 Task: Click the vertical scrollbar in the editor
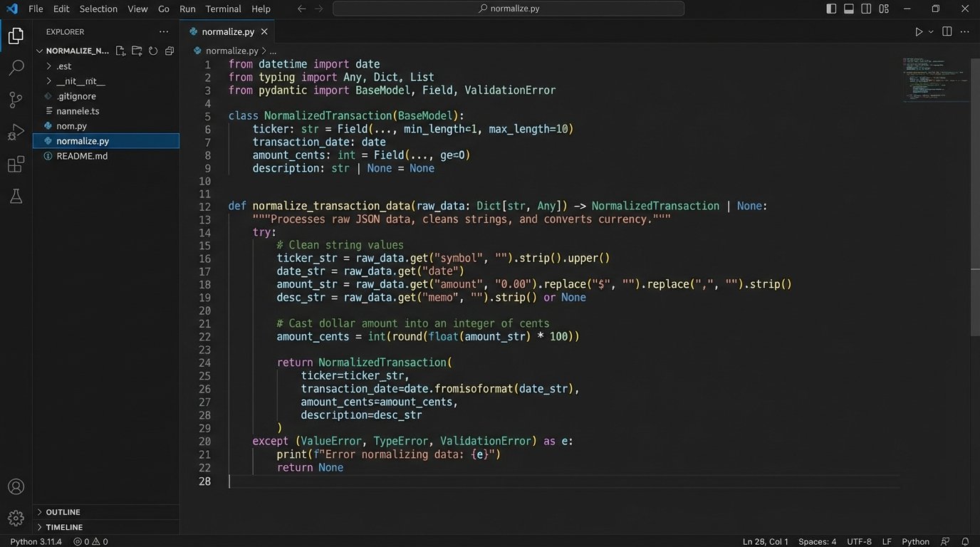coord(975,299)
